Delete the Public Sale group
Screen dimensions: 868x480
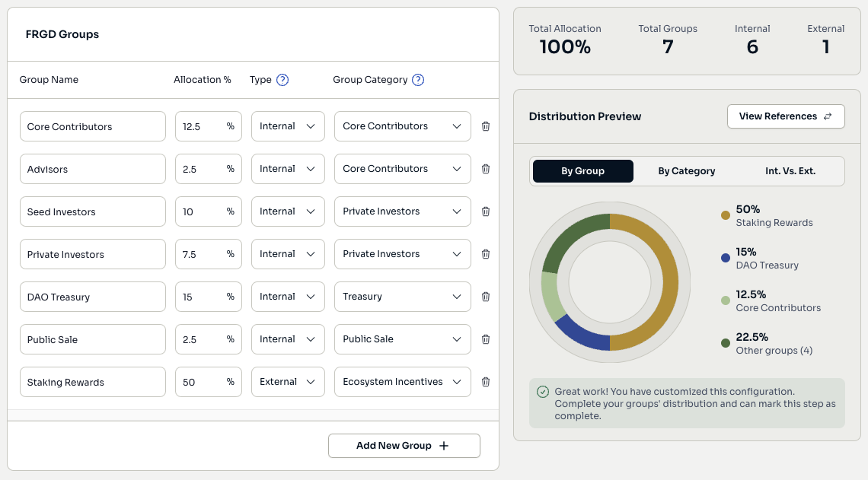[x=486, y=339]
